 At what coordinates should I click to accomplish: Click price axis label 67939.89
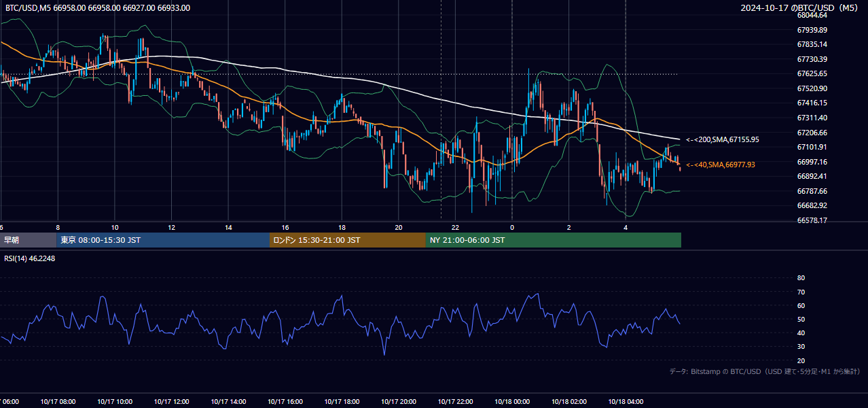click(812, 30)
